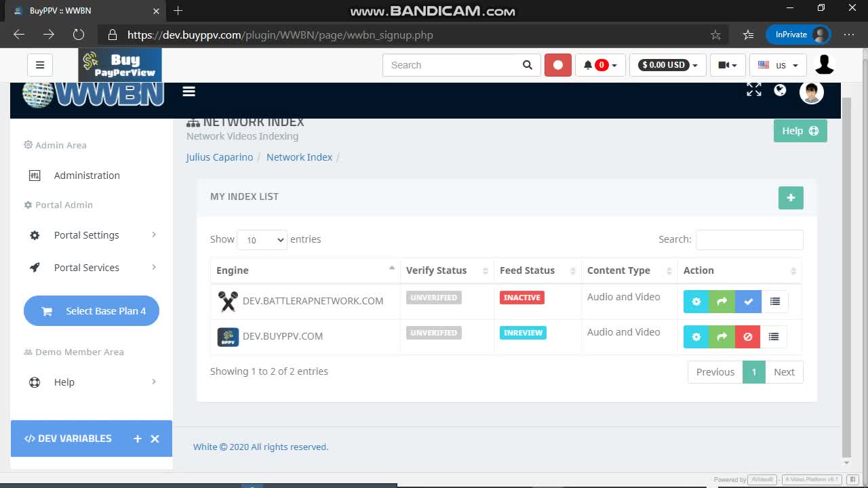
Task: Click the user silhouette profile icon
Action: point(825,65)
